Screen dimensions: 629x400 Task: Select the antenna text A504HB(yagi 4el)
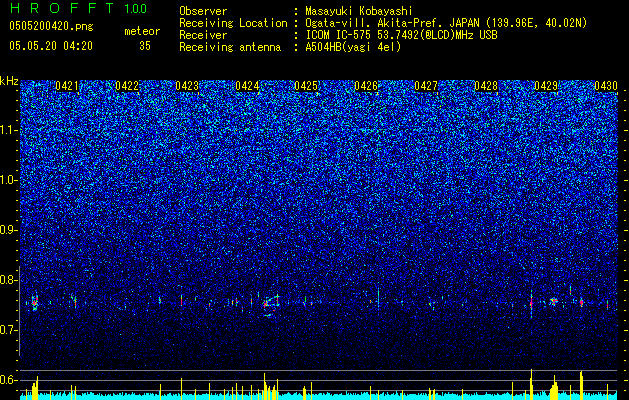tap(353, 47)
